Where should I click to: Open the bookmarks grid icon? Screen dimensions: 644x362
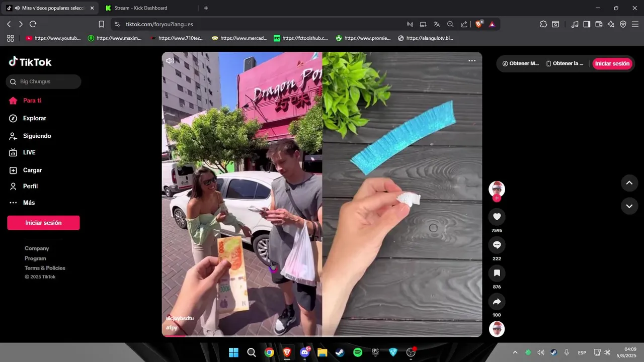(10, 38)
